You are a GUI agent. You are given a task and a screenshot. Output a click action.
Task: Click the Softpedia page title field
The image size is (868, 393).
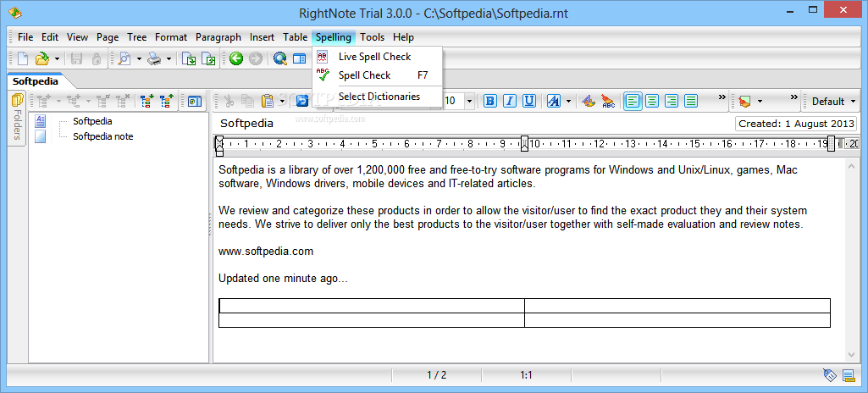[247, 124]
